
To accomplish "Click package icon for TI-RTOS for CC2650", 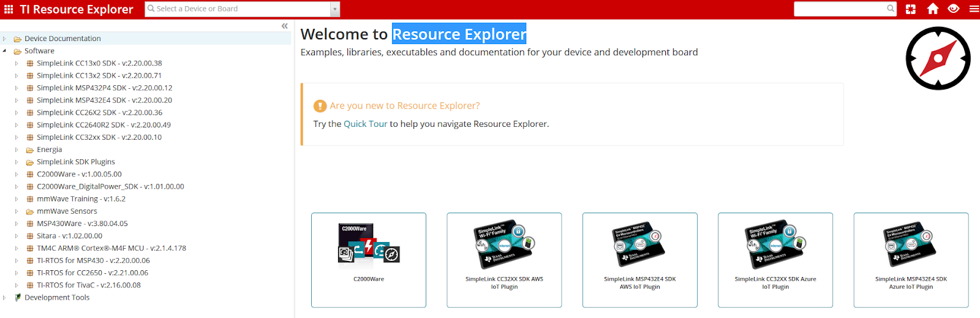I will (x=30, y=273).
